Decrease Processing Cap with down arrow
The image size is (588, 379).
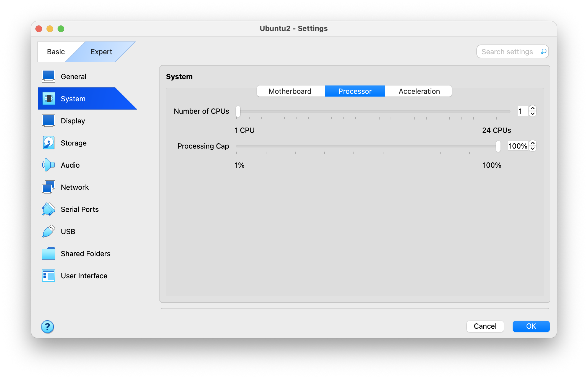pyautogui.click(x=533, y=149)
